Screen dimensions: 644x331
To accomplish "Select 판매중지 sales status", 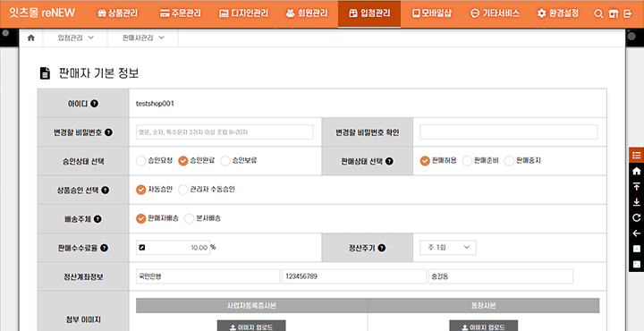I will [x=509, y=161].
